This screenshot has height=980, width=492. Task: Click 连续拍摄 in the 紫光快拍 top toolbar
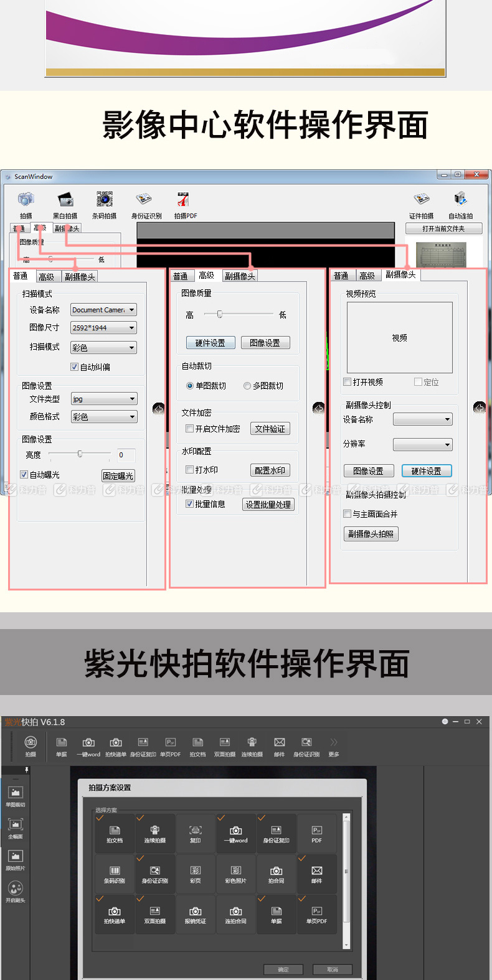(x=252, y=747)
